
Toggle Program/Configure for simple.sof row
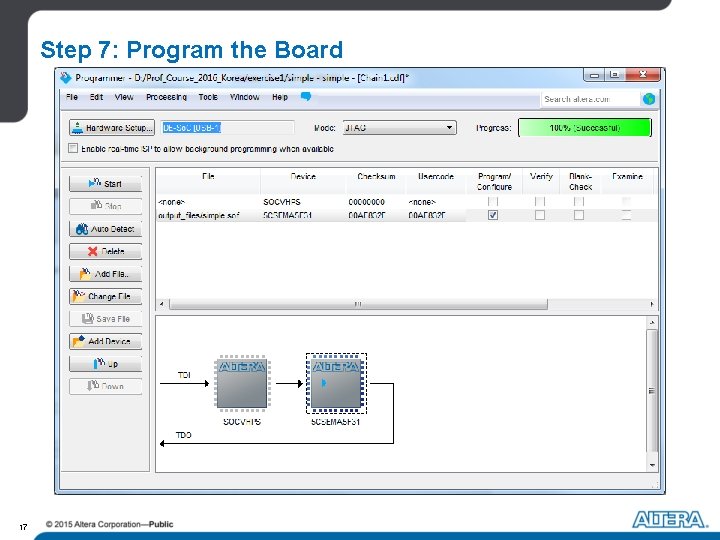pyautogui.click(x=493, y=215)
